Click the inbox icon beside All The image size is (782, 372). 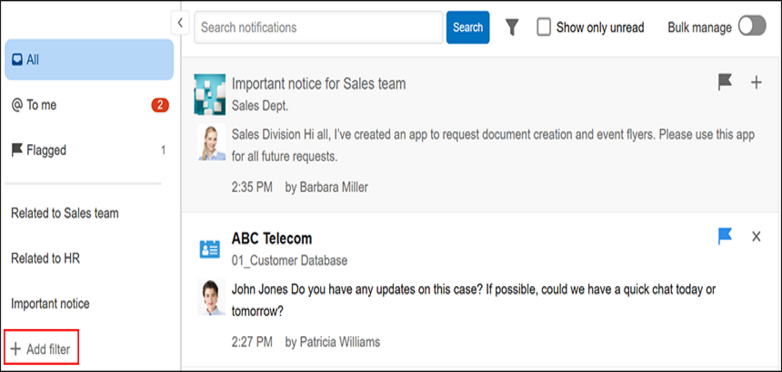(x=17, y=60)
